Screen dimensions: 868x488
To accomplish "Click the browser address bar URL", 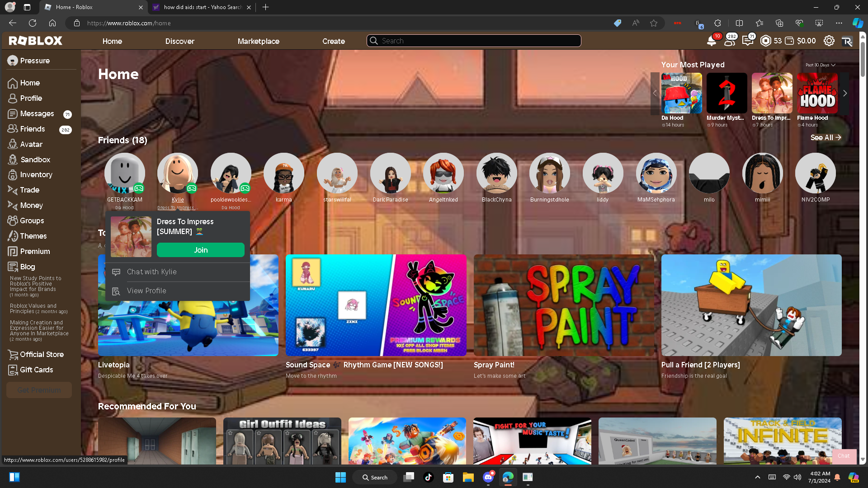I will click(129, 23).
